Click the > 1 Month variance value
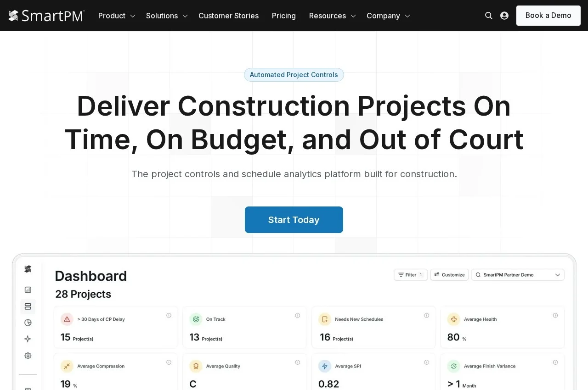588x390 pixels. coord(462,384)
